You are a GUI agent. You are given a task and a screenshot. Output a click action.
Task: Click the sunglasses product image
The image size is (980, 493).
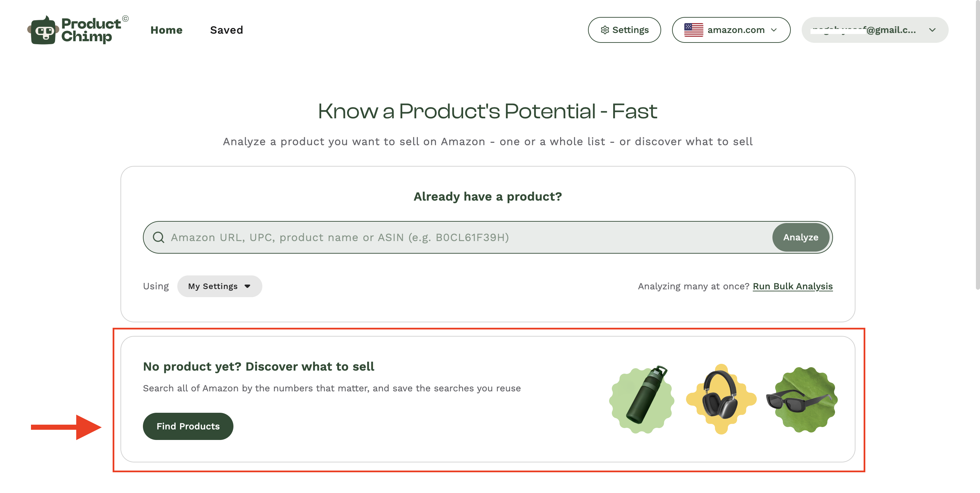coord(802,399)
